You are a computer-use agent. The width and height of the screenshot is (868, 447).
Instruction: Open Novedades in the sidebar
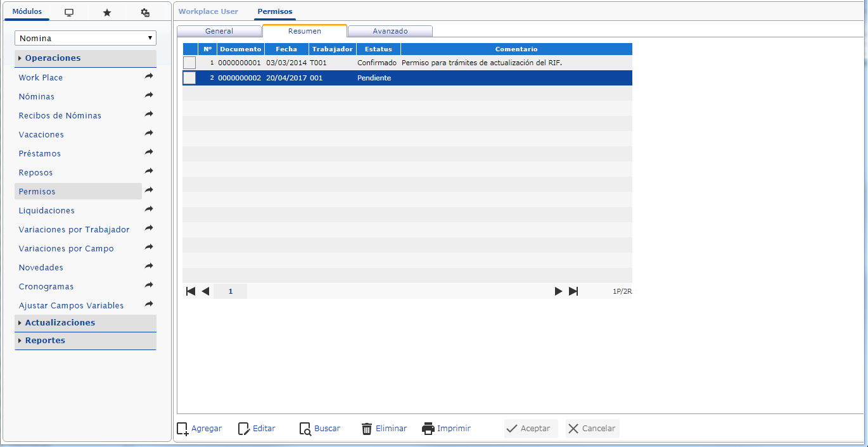point(41,267)
